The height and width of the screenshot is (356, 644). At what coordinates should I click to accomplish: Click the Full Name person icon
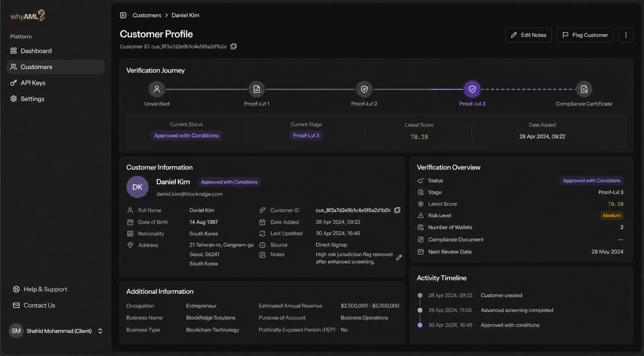pos(130,210)
